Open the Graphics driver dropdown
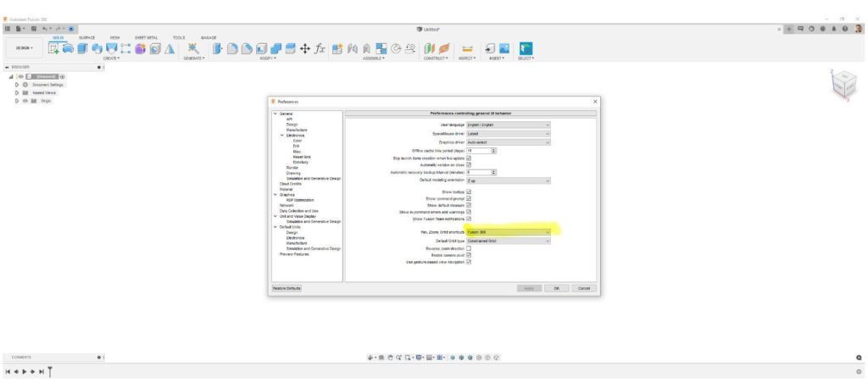The width and height of the screenshot is (868, 388). (x=509, y=142)
